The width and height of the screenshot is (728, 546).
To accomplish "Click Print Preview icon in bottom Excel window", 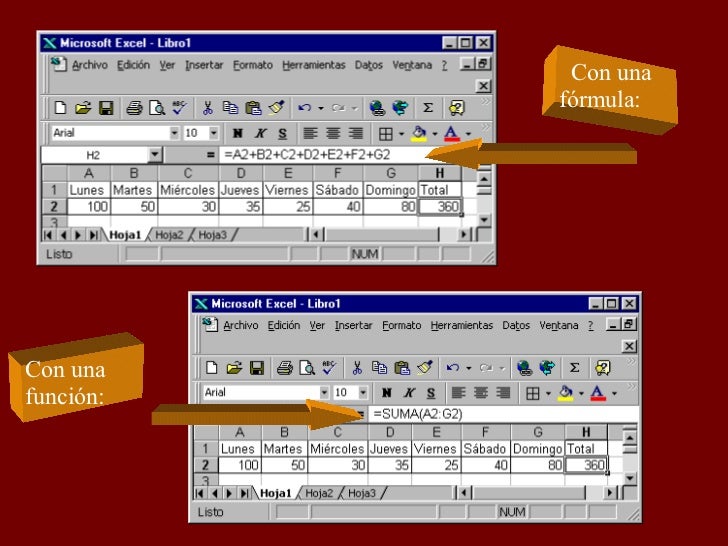I will click(307, 368).
